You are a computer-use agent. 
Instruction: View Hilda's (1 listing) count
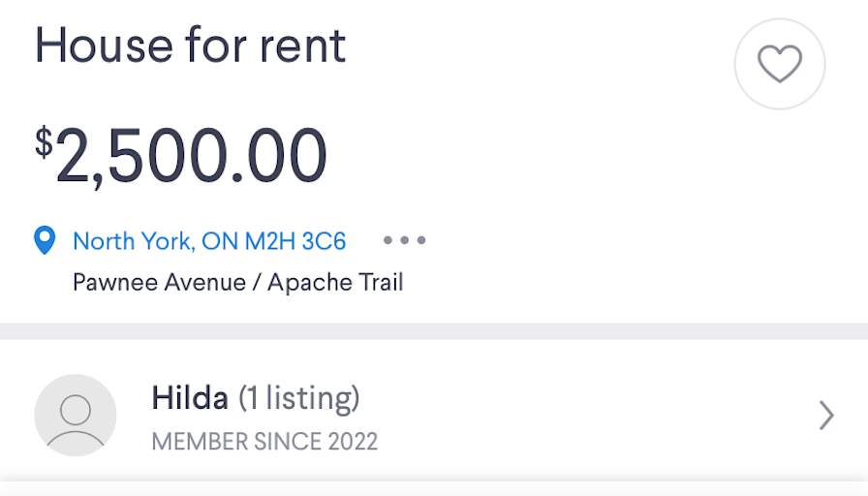point(299,397)
